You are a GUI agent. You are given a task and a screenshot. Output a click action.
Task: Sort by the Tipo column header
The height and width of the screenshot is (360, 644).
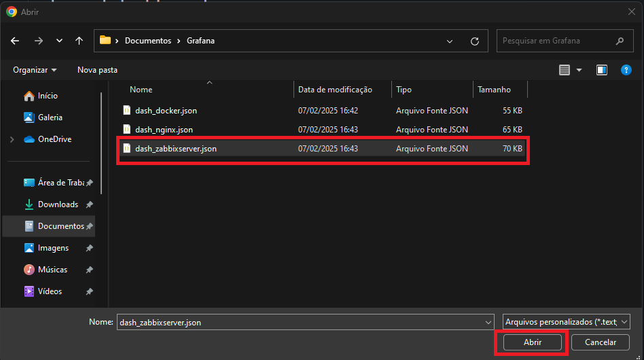coord(404,90)
